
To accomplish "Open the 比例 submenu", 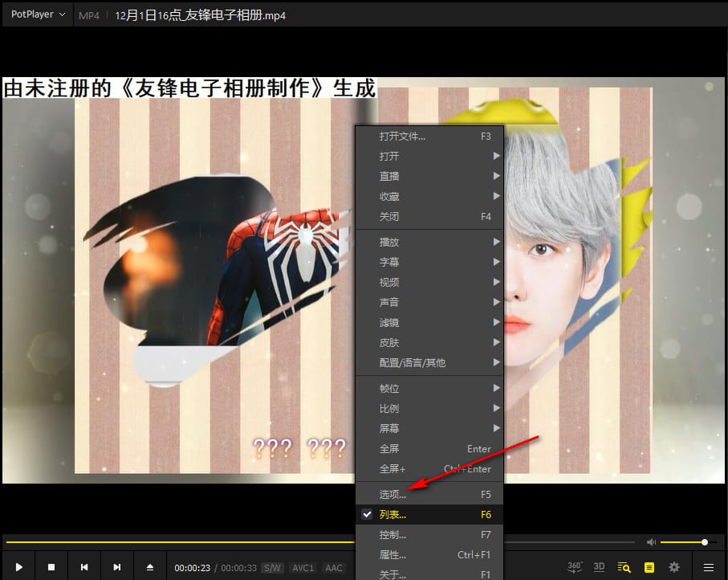I will pyautogui.click(x=429, y=408).
